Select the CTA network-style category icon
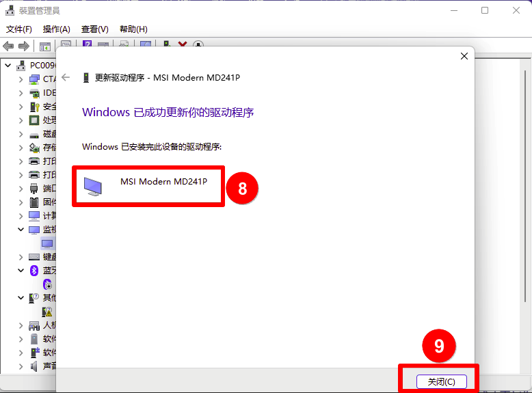Screen dimensions: 532x393 [x=34, y=80]
